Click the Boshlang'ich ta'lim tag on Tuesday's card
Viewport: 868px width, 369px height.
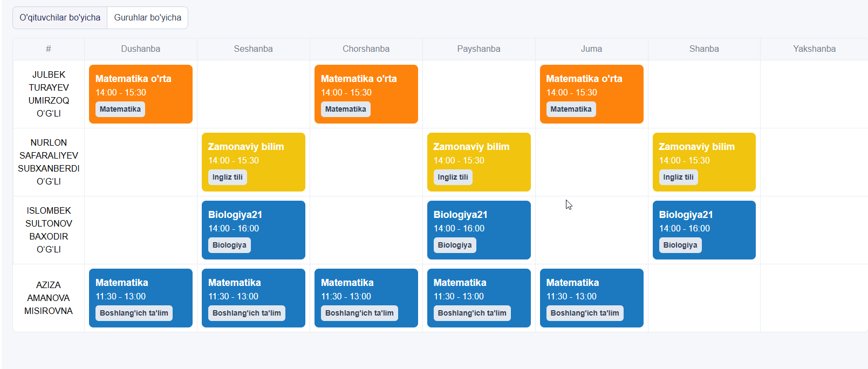pyautogui.click(x=247, y=313)
